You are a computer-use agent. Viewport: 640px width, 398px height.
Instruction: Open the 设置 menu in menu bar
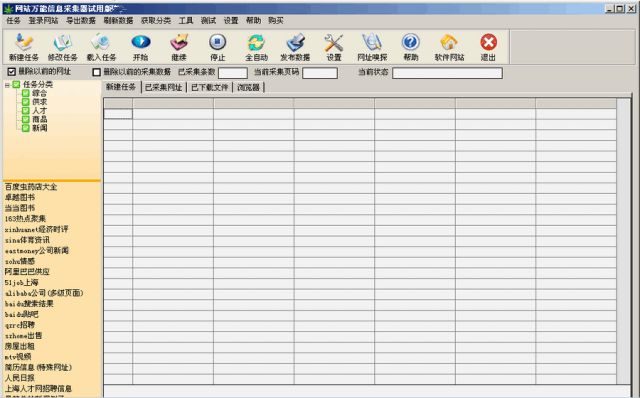[231, 20]
